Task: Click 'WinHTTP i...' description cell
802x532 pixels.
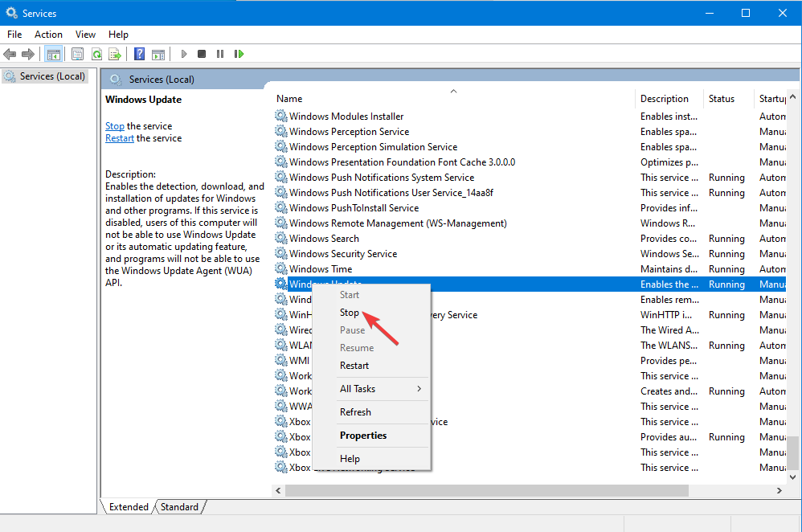Action: pyautogui.click(x=666, y=314)
